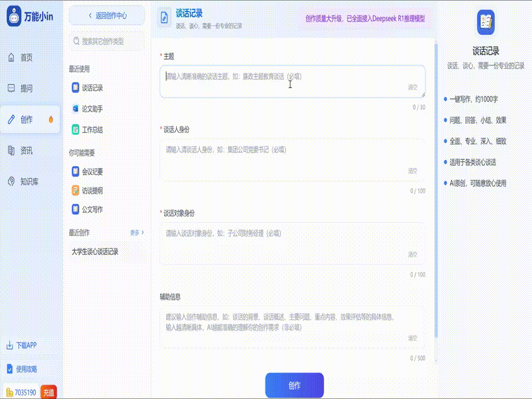Open 大学生谈心谈话记录 recent creation
This screenshot has width=532, height=399.
tap(95, 252)
